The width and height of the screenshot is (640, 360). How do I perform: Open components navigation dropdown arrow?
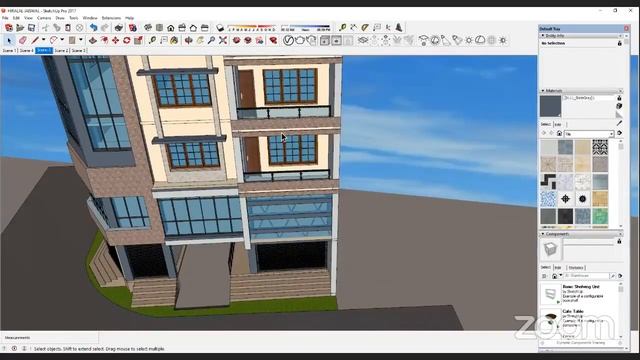(560, 276)
